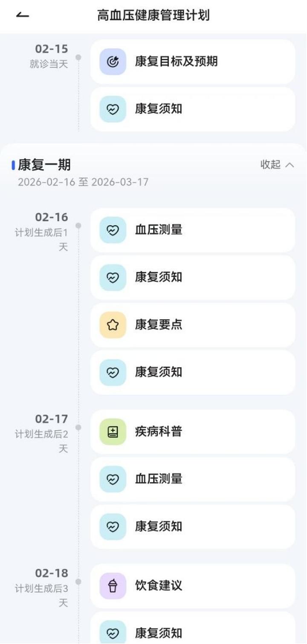Tap the 康复一期 section heading
307x644 pixels.
pyautogui.click(x=44, y=165)
